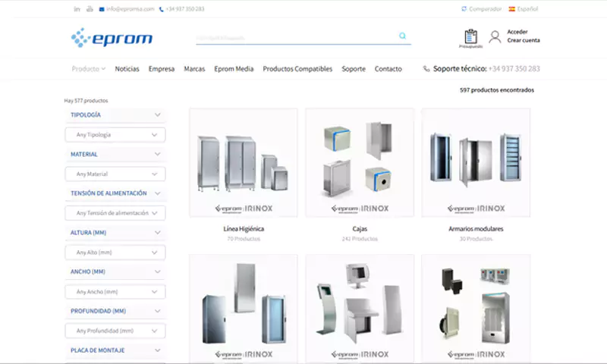Viewport: 607px width, 364px height.
Task: Click the 30 Productos text
Action: [476, 239]
